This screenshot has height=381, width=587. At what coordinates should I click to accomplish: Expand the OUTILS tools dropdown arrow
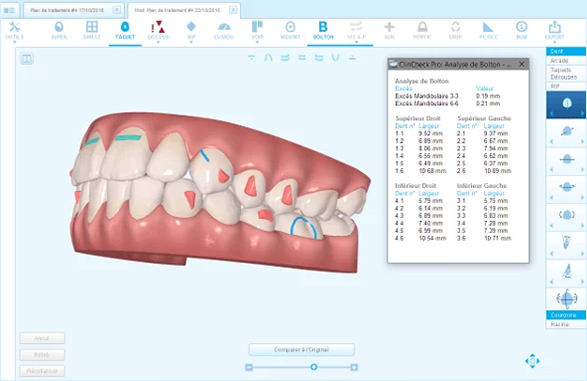15,42
